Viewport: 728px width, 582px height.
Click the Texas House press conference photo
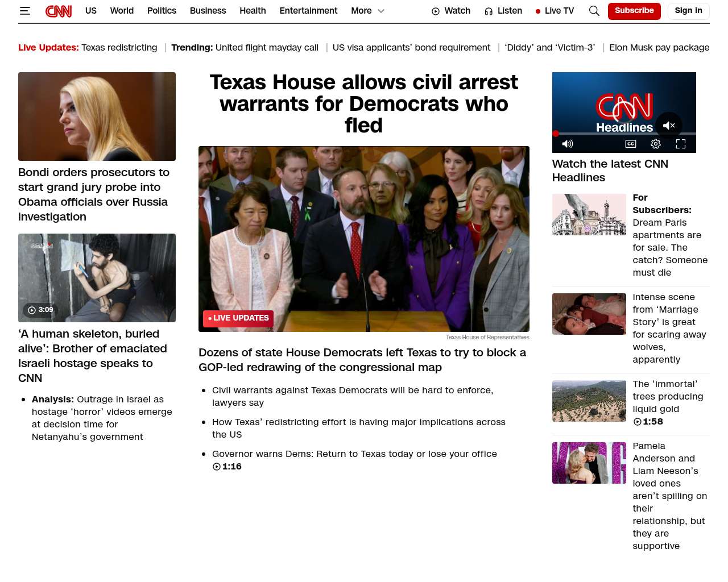pyautogui.click(x=364, y=239)
